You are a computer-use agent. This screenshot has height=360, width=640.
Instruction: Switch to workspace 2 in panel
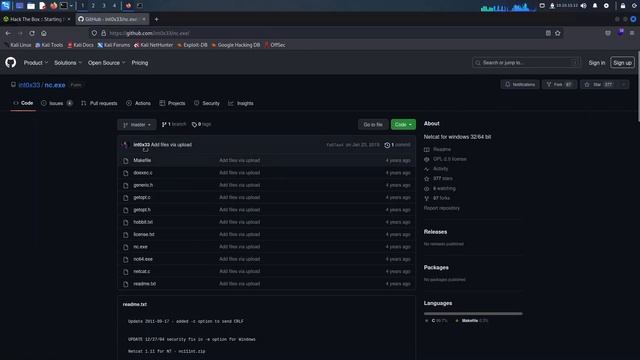[x=93, y=6]
